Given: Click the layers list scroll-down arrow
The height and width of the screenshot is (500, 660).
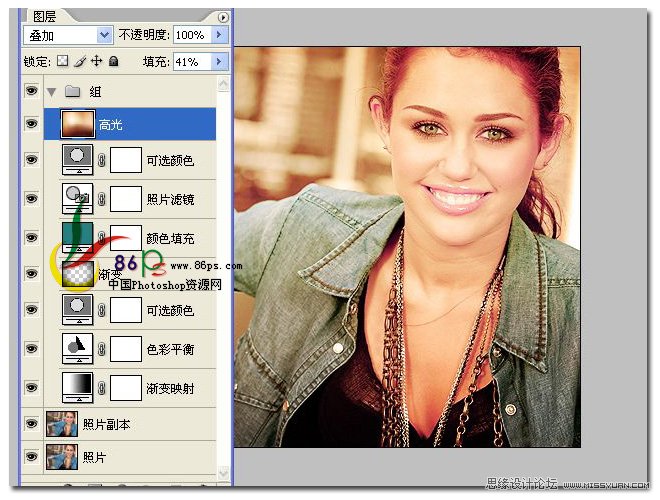Looking at the screenshot, I should 224,473.
